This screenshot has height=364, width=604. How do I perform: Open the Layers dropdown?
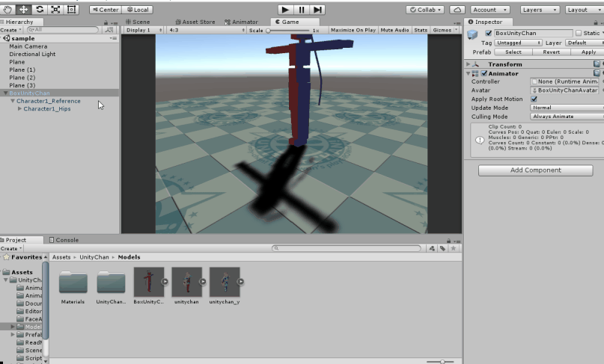[x=540, y=10]
